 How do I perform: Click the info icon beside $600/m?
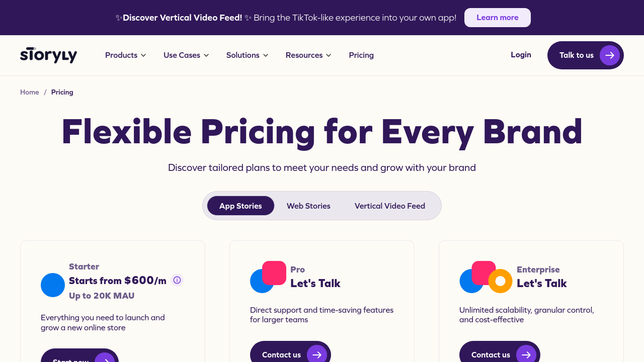coord(177,280)
